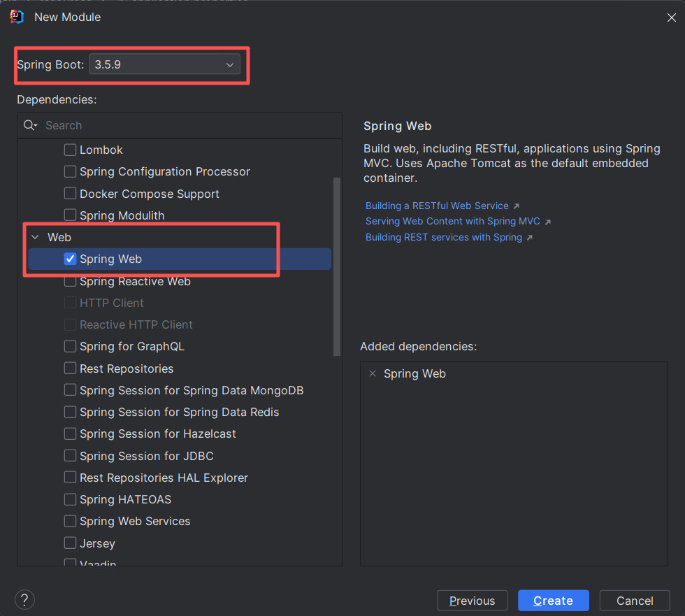Remove Spring Web from added dependencies
The image size is (685, 616).
372,373
